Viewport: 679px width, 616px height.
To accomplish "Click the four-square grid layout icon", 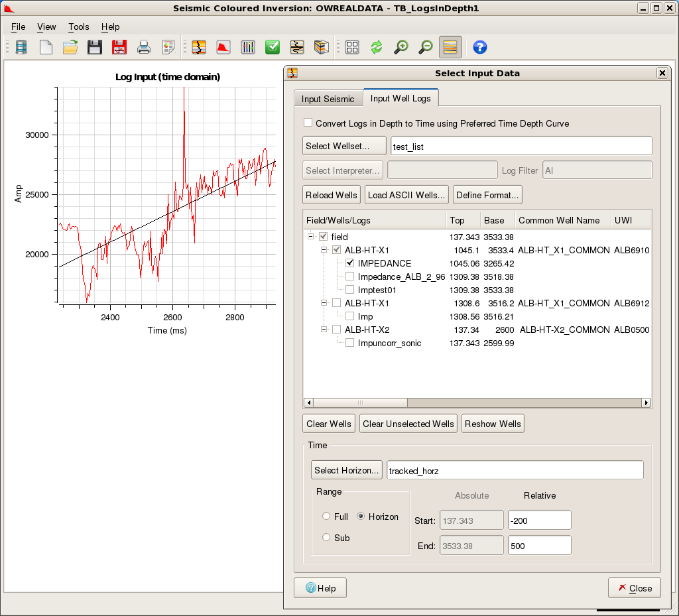I will coord(352,47).
